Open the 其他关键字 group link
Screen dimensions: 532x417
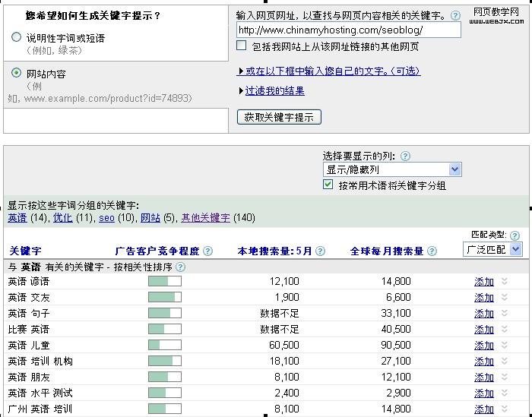pos(205,218)
